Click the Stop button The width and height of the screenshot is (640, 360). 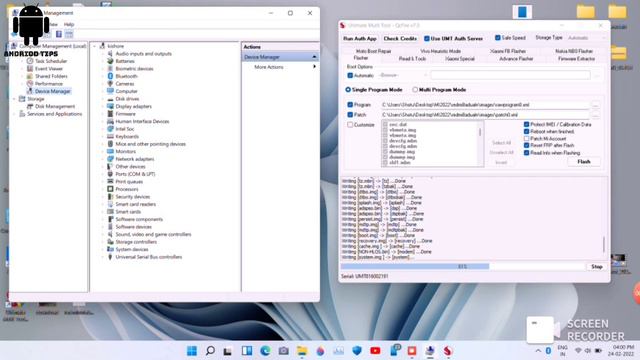tap(597, 267)
